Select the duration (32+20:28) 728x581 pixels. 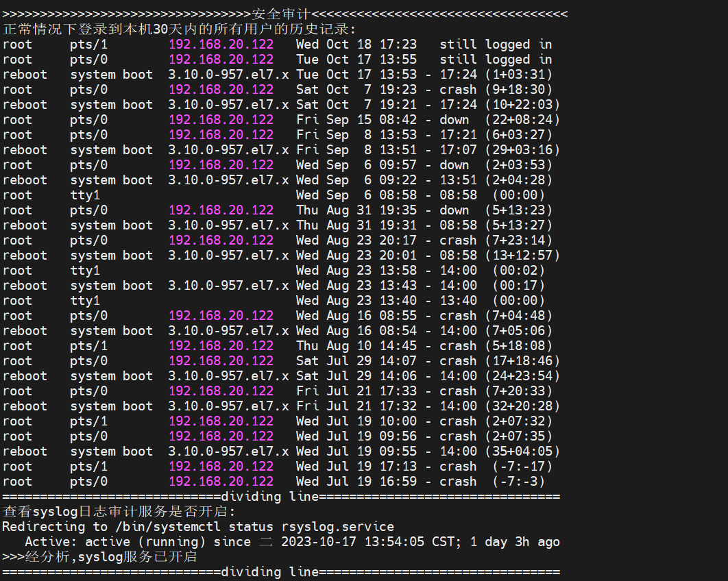522,406
